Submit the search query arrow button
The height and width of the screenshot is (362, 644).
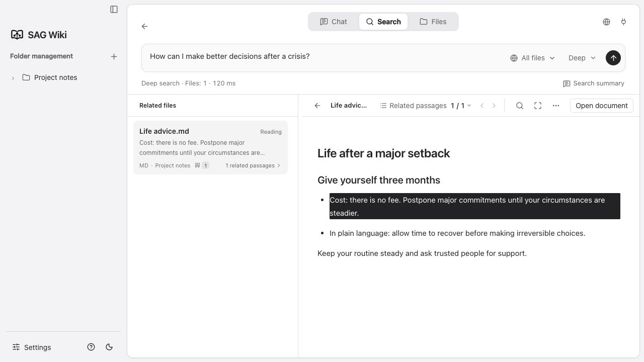pyautogui.click(x=613, y=58)
